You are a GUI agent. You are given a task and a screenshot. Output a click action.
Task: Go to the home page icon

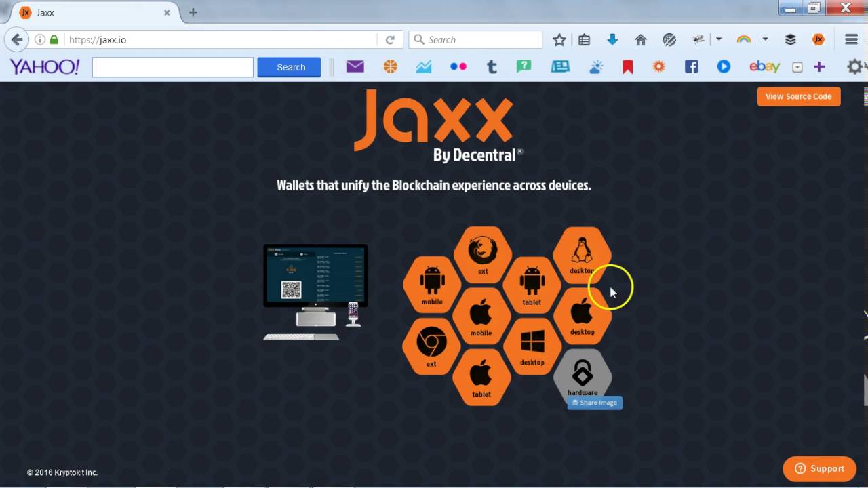[x=641, y=40]
